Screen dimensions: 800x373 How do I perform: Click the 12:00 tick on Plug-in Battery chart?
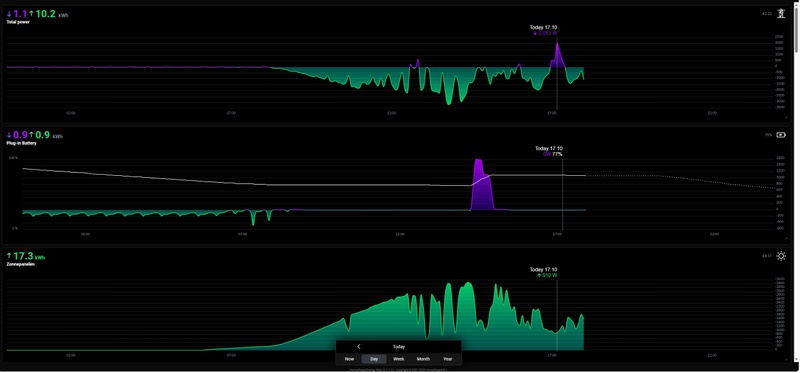[399, 234]
